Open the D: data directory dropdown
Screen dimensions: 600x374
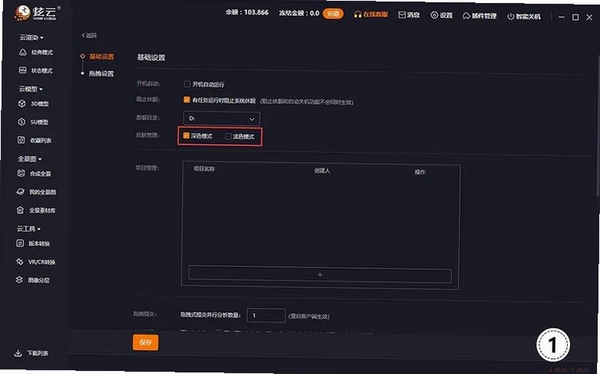pyautogui.click(x=222, y=119)
